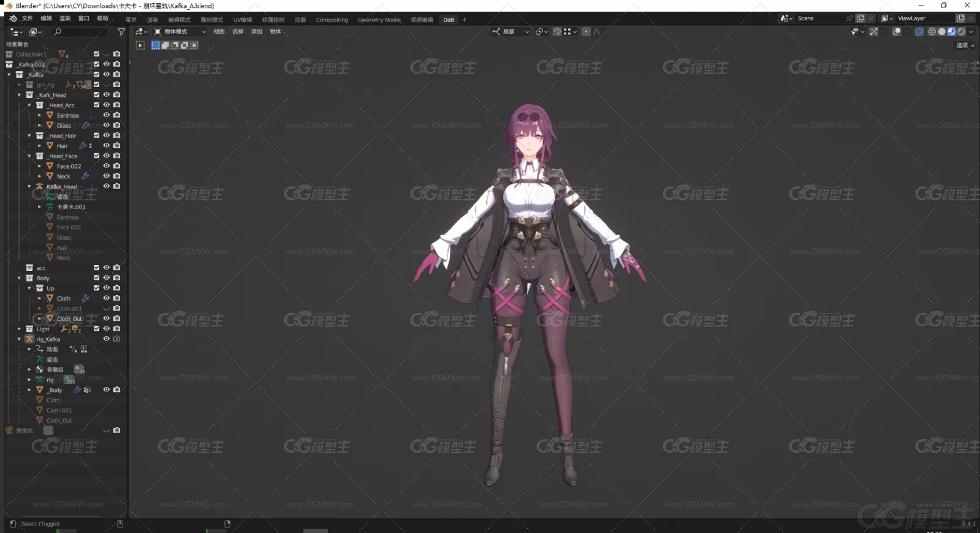The image size is (980, 533).
Task: Click the Neck object modifier wrench icon
Action: pyautogui.click(x=85, y=176)
